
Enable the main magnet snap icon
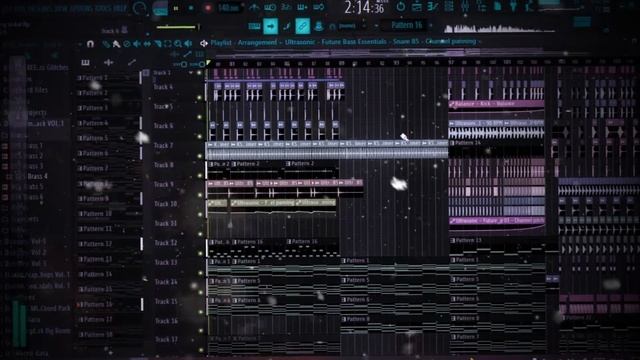pyautogui.click(x=91, y=43)
